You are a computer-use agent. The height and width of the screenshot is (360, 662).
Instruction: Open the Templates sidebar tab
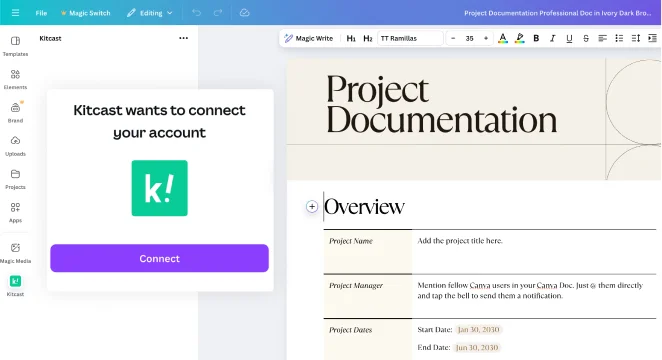pyautogui.click(x=15, y=46)
